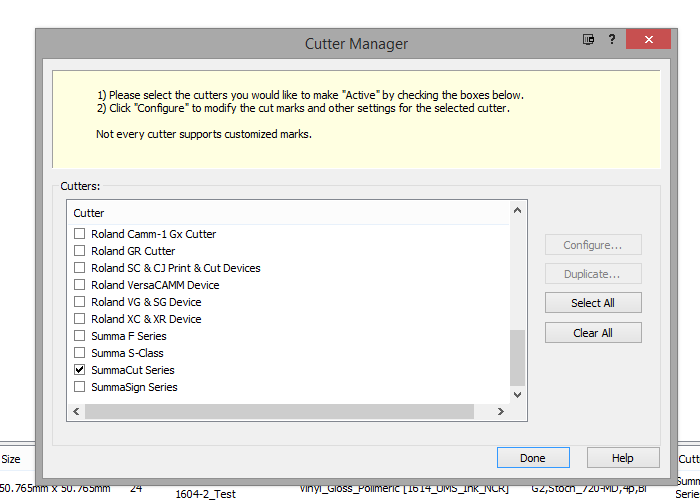Image resolution: width=700 pixels, height=500 pixels.
Task: Click the cutter list scroll down arrow
Action: [x=517, y=395]
